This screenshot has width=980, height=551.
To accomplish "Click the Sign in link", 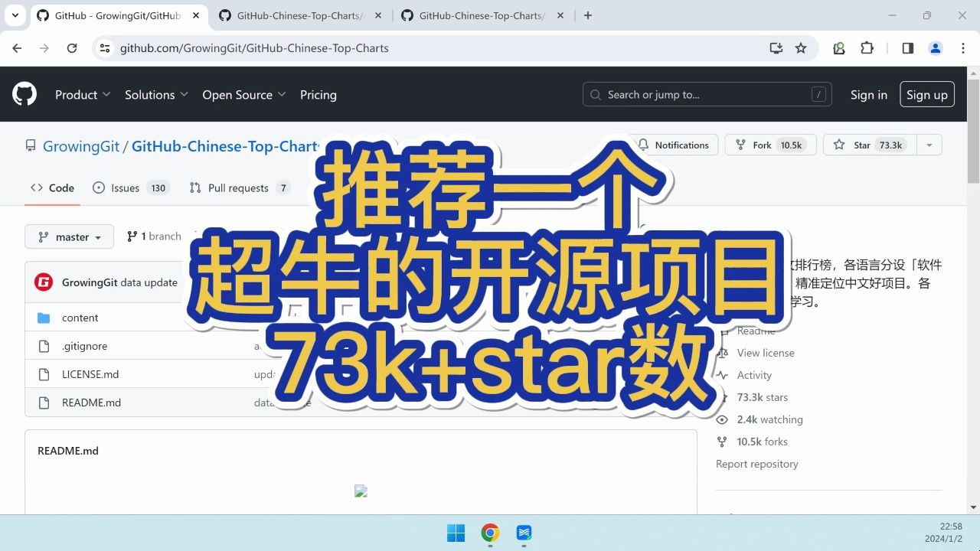I will [x=869, y=94].
